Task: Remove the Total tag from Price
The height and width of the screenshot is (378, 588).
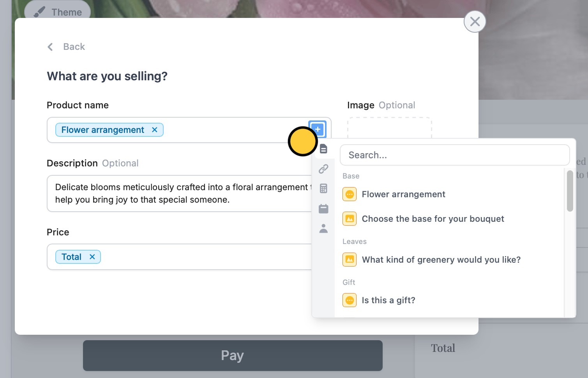Action: (x=92, y=257)
